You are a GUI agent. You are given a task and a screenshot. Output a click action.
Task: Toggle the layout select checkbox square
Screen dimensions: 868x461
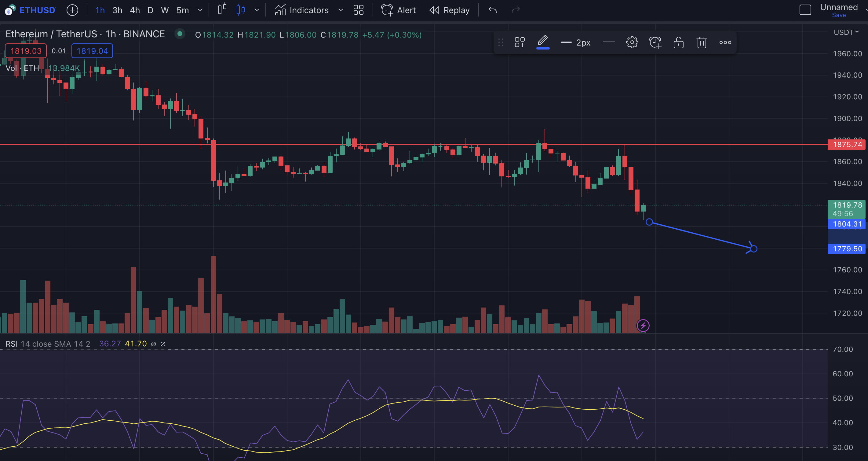point(805,10)
